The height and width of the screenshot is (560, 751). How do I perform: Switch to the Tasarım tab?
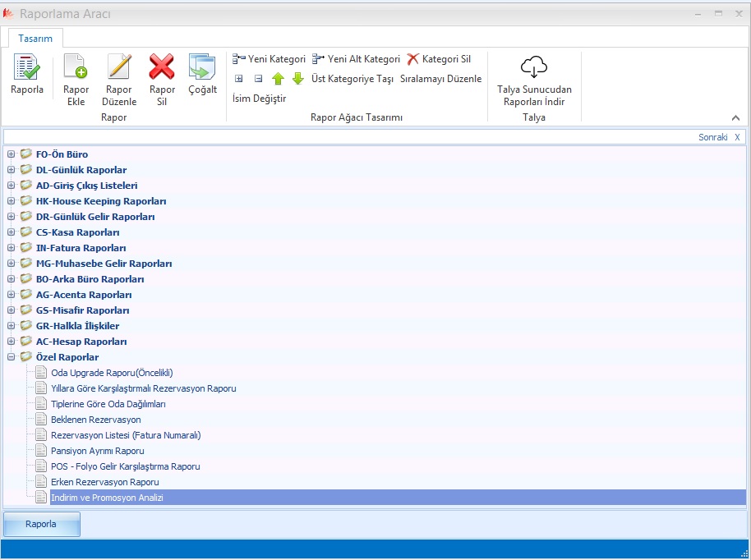(35, 39)
